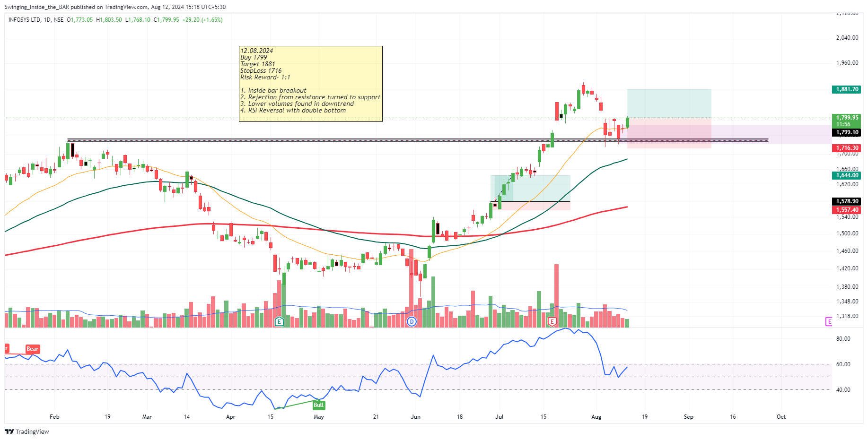
Task: Click the 11:56 countdown price label
Action: point(843,124)
